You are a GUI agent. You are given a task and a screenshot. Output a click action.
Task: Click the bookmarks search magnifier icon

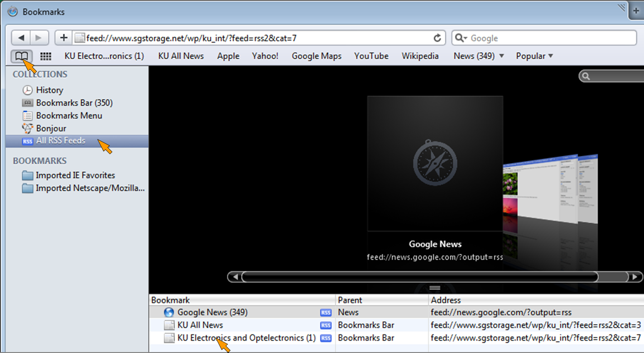click(x=586, y=76)
